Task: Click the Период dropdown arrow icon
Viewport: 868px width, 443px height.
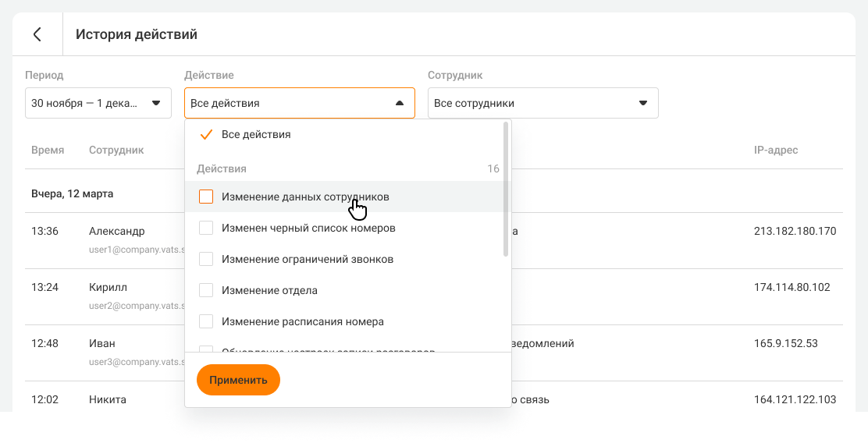Action: pos(156,103)
